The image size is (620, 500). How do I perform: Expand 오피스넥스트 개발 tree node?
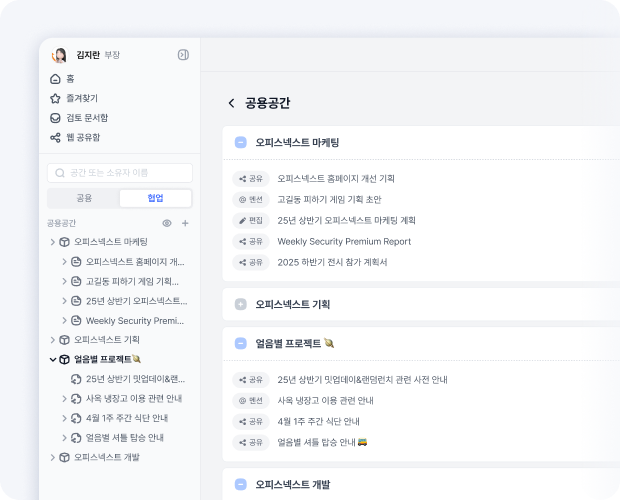tap(52, 457)
